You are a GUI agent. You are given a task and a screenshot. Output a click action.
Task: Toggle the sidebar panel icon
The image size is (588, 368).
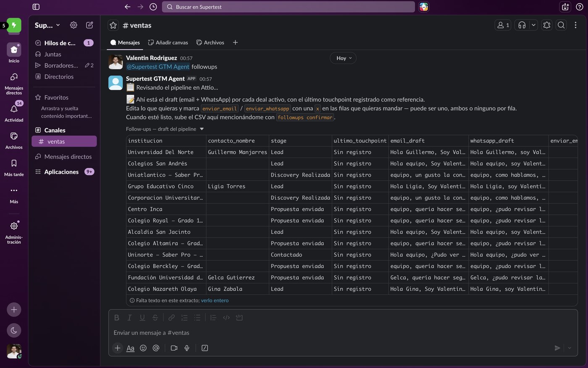pyautogui.click(x=36, y=7)
